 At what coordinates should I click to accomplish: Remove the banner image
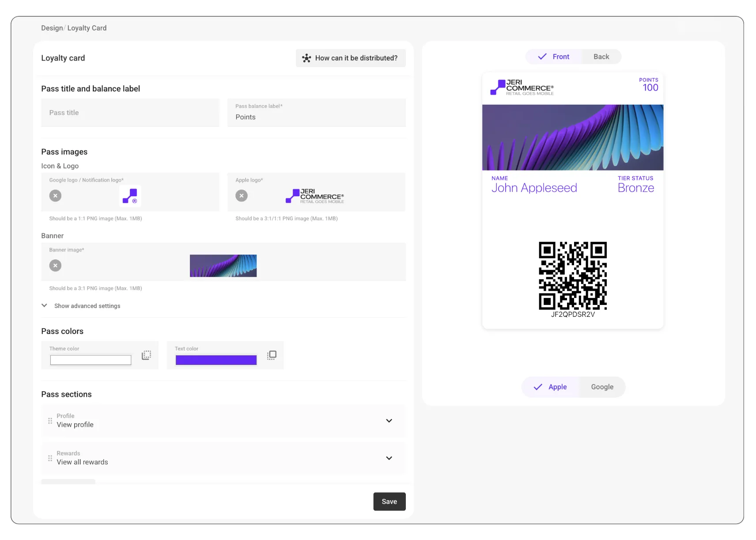pyautogui.click(x=55, y=266)
